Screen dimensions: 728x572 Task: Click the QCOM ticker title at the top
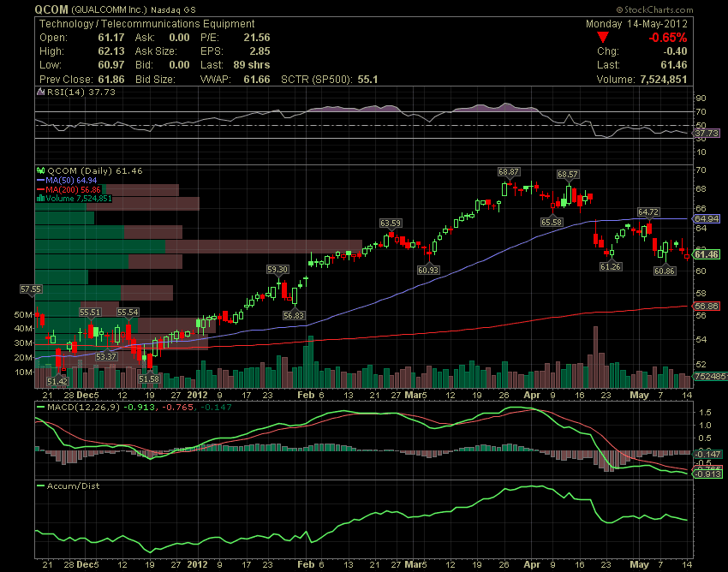(x=51, y=9)
